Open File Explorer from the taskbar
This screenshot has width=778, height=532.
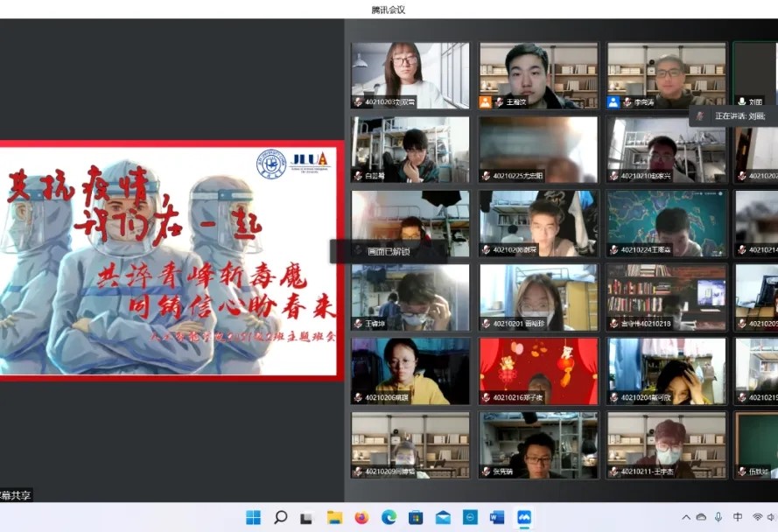[x=334, y=517]
